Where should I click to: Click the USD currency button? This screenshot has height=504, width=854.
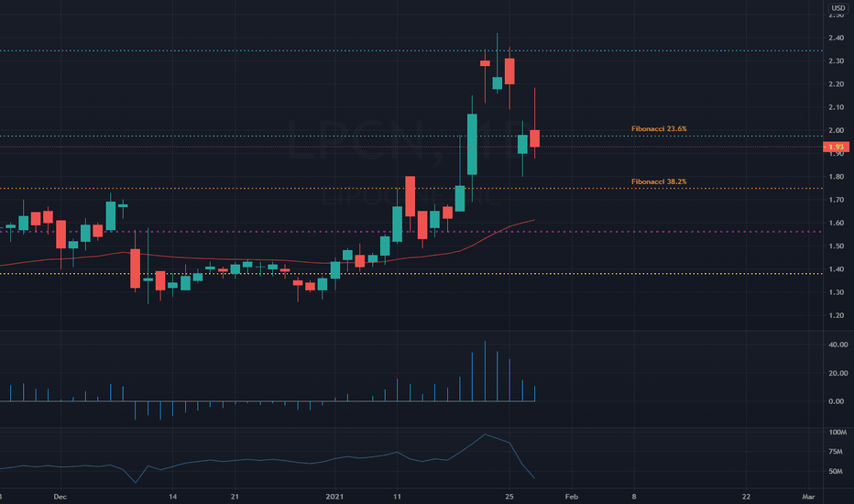click(x=838, y=8)
